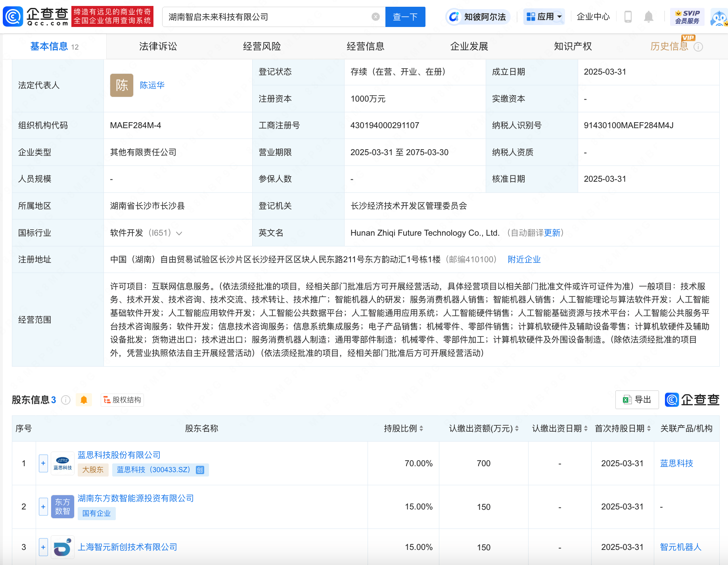This screenshot has height=565, width=728.
Task: Switch to the 知识产权 tab
Action: pyautogui.click(x=573, y=46)
